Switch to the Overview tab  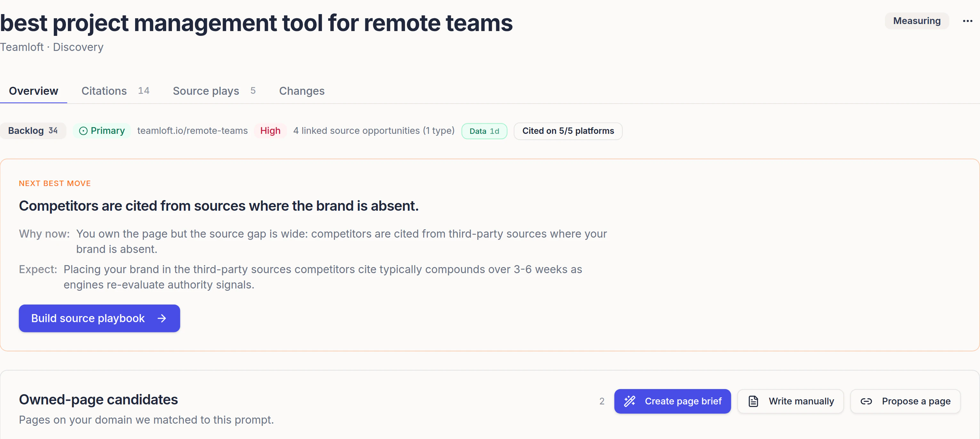coord(34,91)
